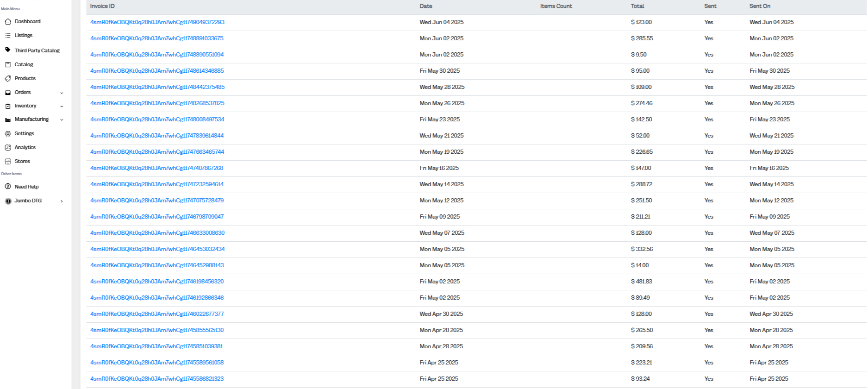Click the Analytics chart icon
Screen dimensions: 868x389
[x=8, y=147]
